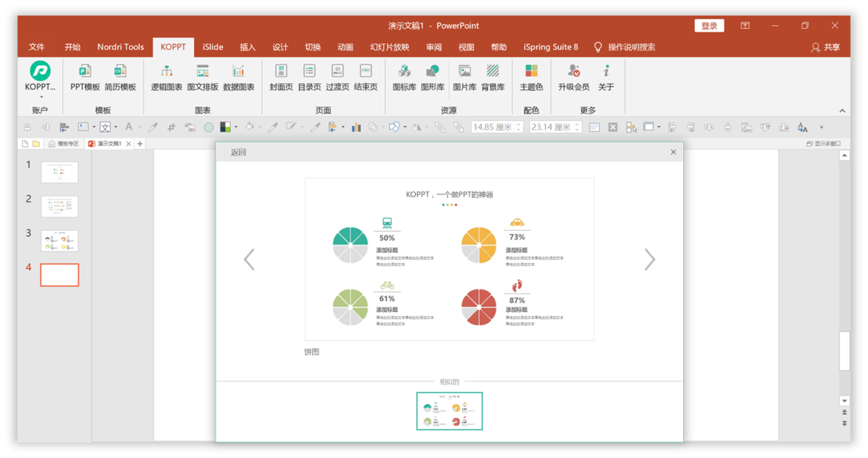Open 关于 about info
Screen dimensions: 868x458
606,77
